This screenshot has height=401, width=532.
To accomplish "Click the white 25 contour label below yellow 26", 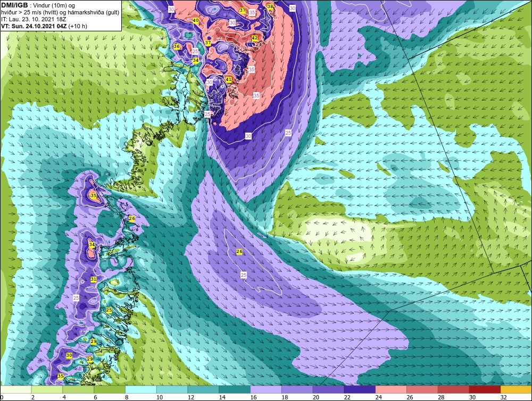I will coord(243,275).
